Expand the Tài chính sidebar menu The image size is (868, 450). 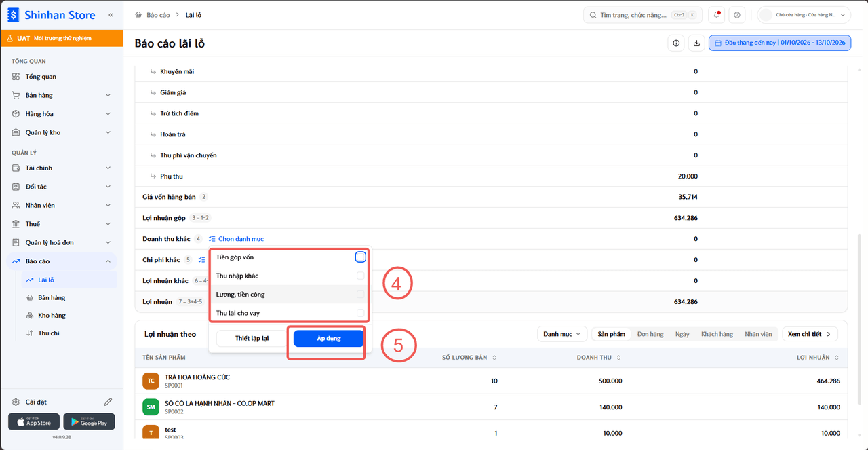(62, 168)
